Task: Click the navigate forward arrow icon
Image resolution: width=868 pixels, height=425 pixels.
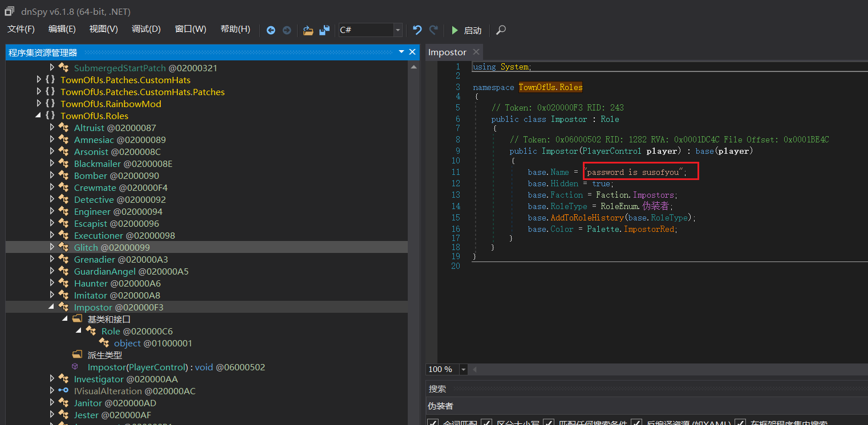Action: coord(287,30)
